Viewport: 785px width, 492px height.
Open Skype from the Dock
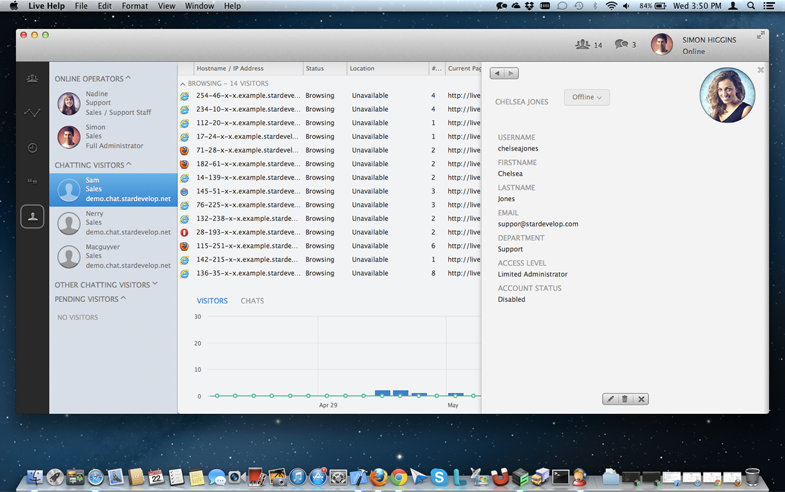coord(439,477)
